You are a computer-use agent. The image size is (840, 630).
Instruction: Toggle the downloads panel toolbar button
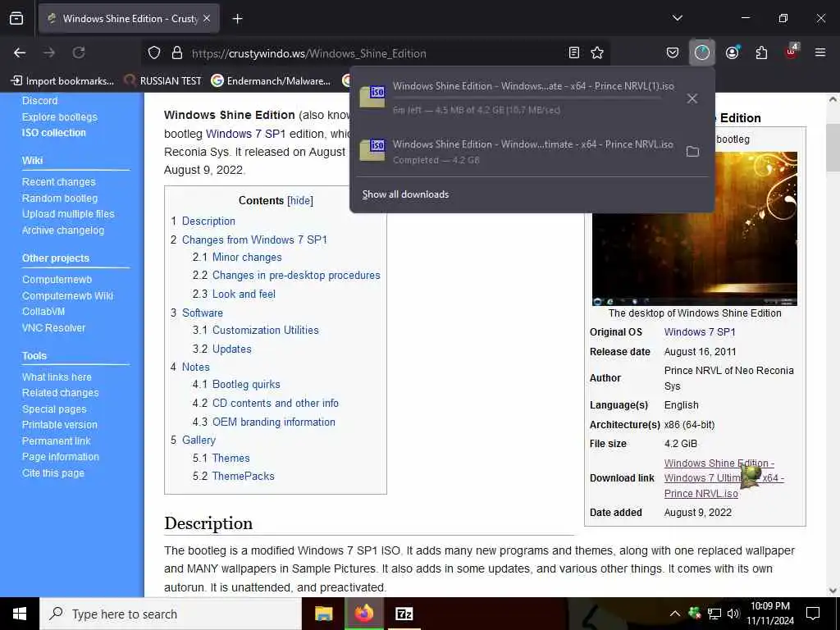tap(702, 52)
